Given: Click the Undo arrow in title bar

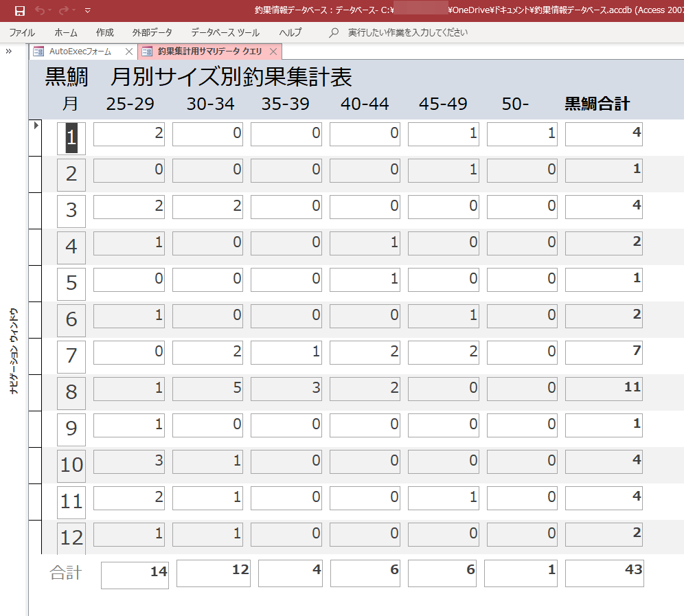Looking at the screenshot, I should pyautogui.click(x=40, y=10).
